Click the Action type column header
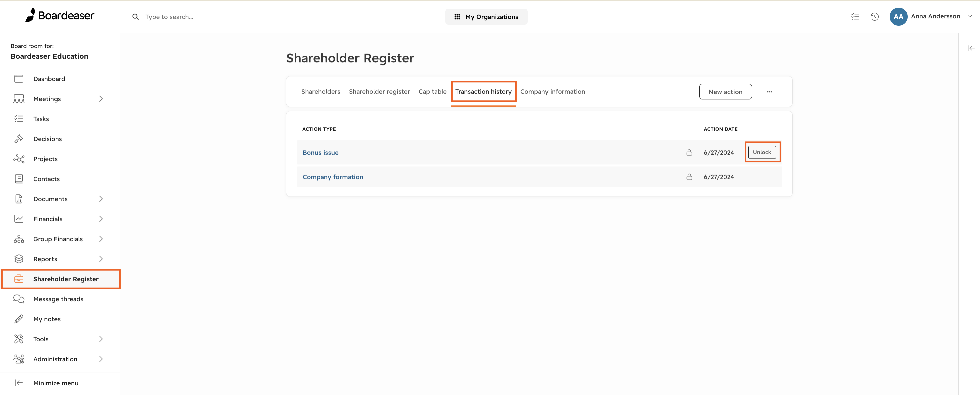Screen dimensions: 980x395 click(x=319, y=129)
